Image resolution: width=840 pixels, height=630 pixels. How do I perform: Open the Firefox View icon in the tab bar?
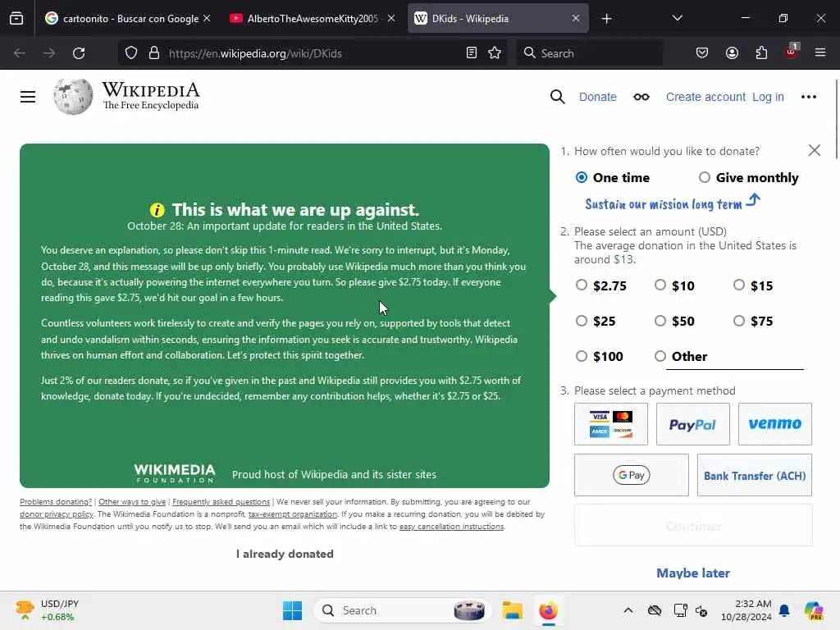pyautogui.click(x=16, y=19)
